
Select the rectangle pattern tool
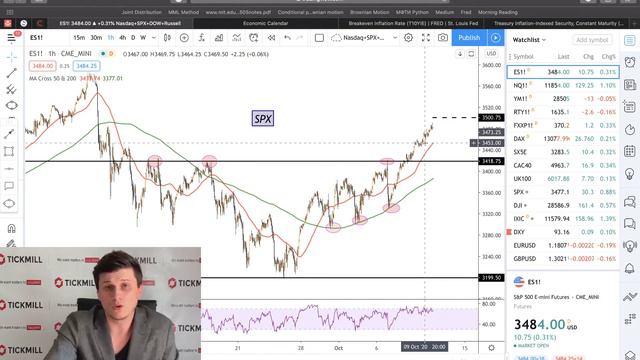(x=9, y=151)
